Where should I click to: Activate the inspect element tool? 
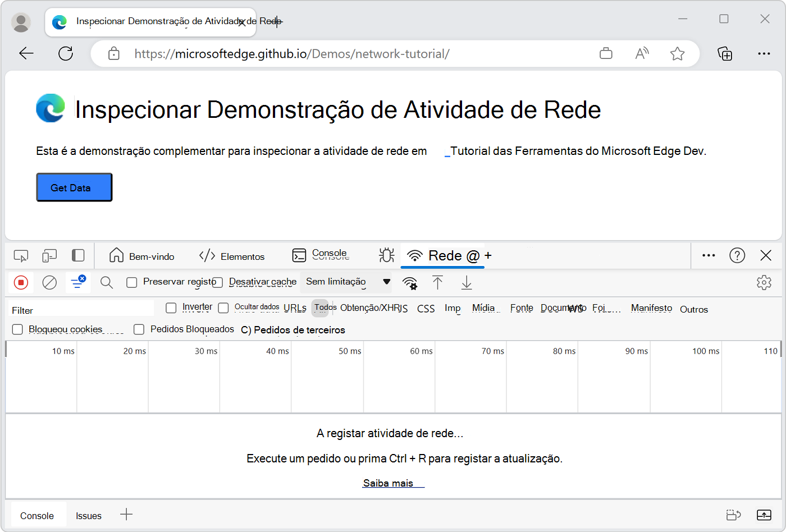(21, 255)
